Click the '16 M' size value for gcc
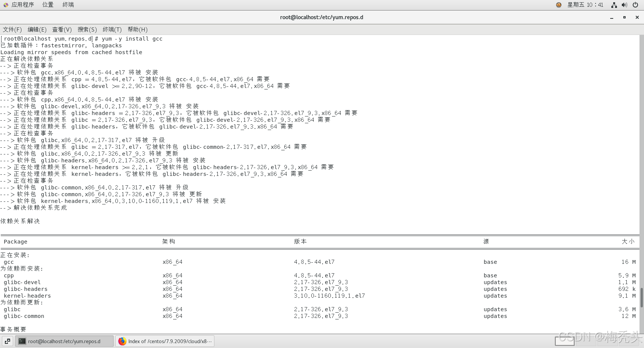644x348 pixels. tap(629, 262)
